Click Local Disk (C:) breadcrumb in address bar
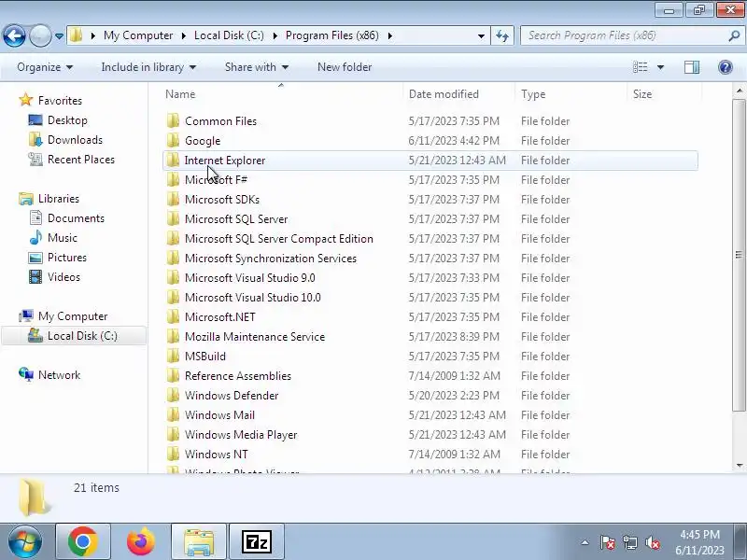The height and width of the screenshot is (560, 747). pos(229,35)
